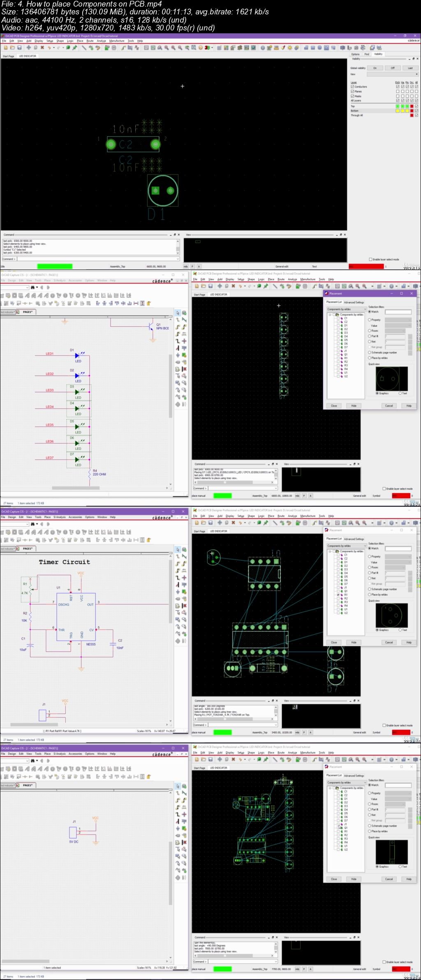The width and height of the screenshot is (421, 980).
Task: Check the C1 component box in the LED-strip frame Placement list
Action: 338,318
